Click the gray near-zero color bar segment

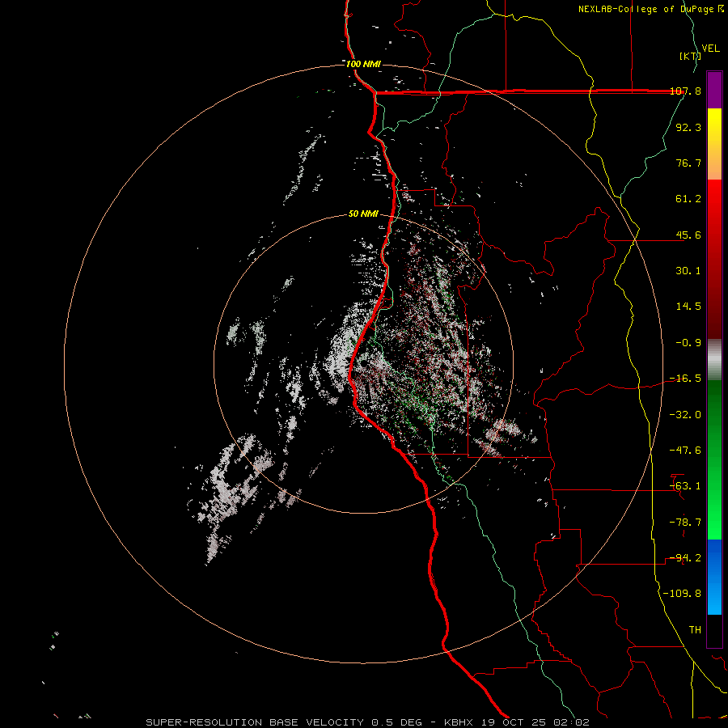714,360
